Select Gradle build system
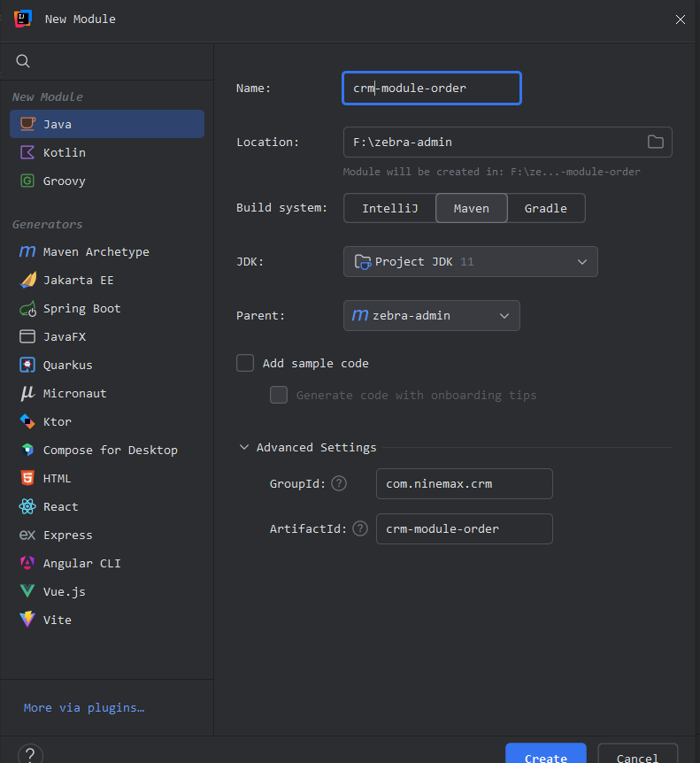 [x=546, y=208]
